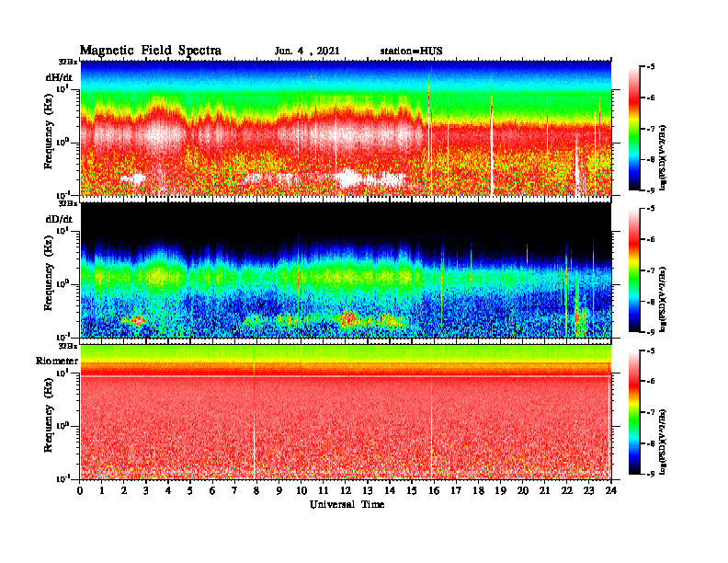Click the 10^0 frequency tick of dD/dt panel
Screen dimensions: 728x563
pyautogui.click(x=63, y=283)
